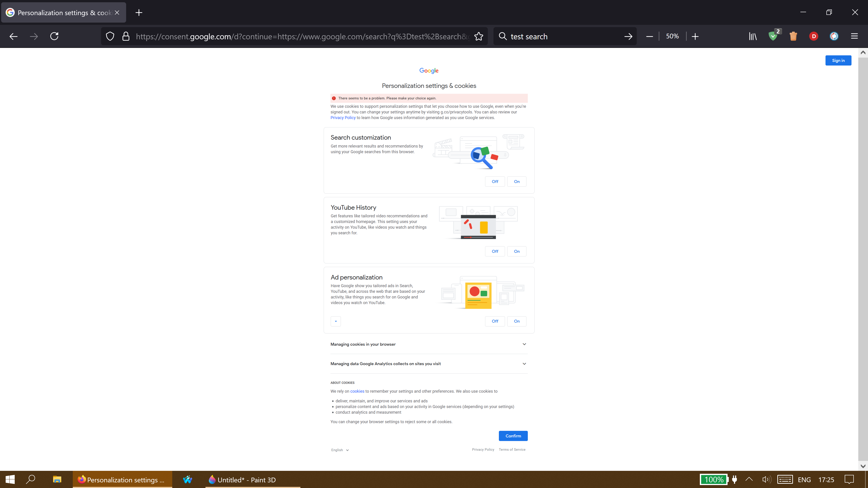Open the Privacy Policy link in intro
Image resolution: width=868 pixels, height=488 pixels.
pyautogui.click(x=343, y=118)
